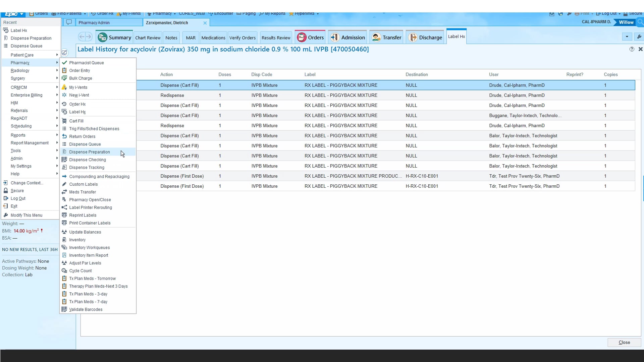644x362 pixels.
Task: Open the Admission activity icon
Action: click(x=334, y=37)
